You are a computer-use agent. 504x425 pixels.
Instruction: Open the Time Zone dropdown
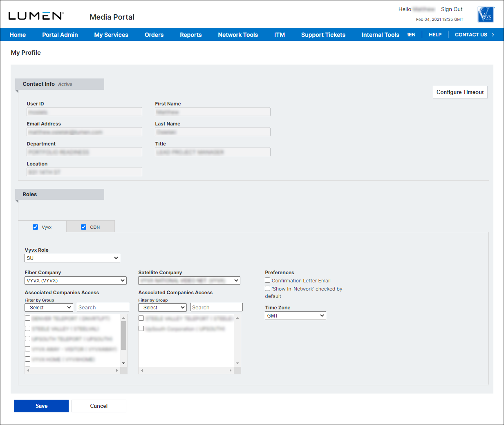(296, 315)
